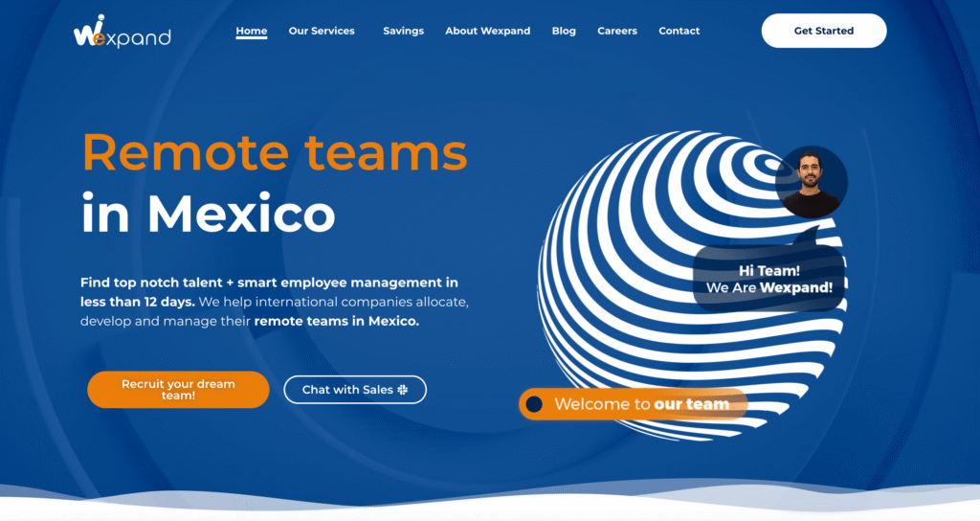Click 'remote teams in Mexico.' bold text

(x=336, y=321)
